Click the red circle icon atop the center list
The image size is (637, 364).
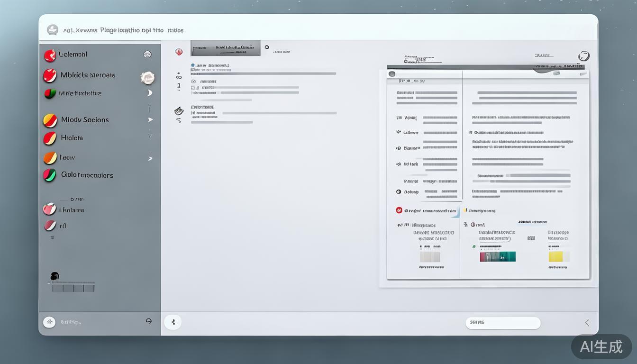tap(179, 52)
